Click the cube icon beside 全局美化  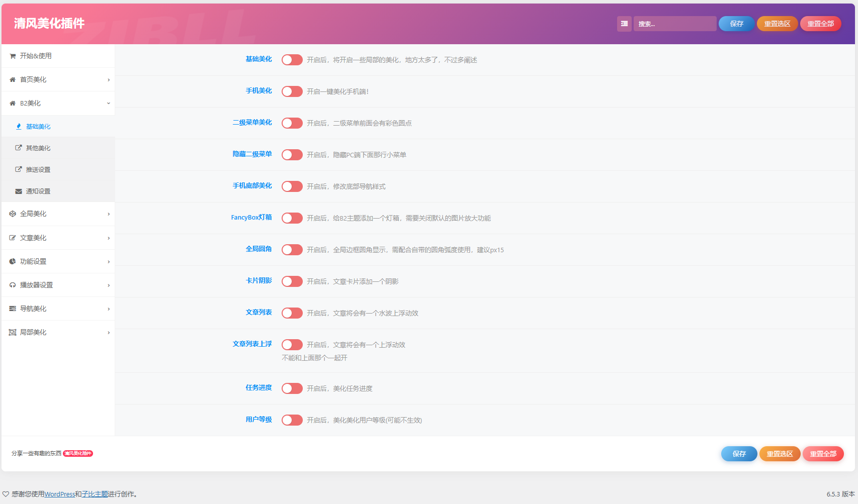(13, 214)
